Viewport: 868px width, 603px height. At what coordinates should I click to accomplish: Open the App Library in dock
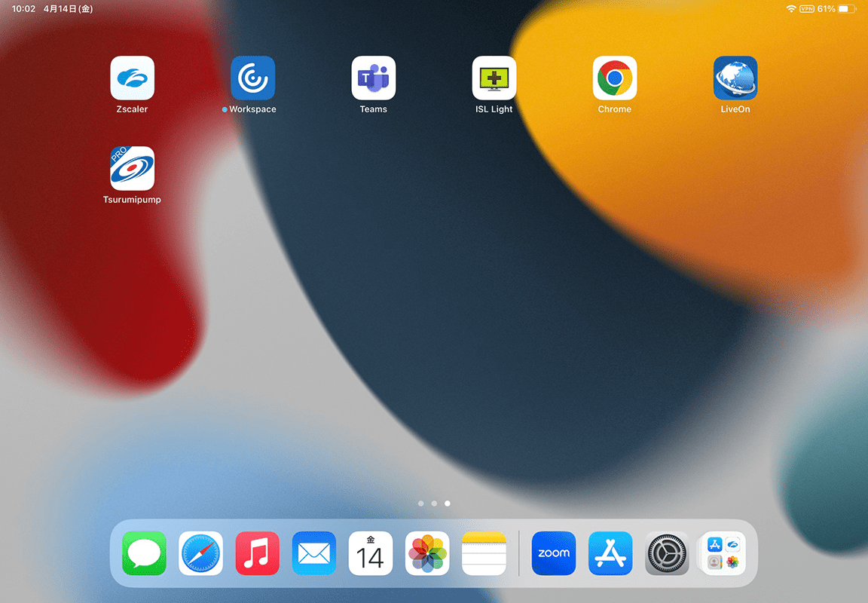click(x=723, y=553)
